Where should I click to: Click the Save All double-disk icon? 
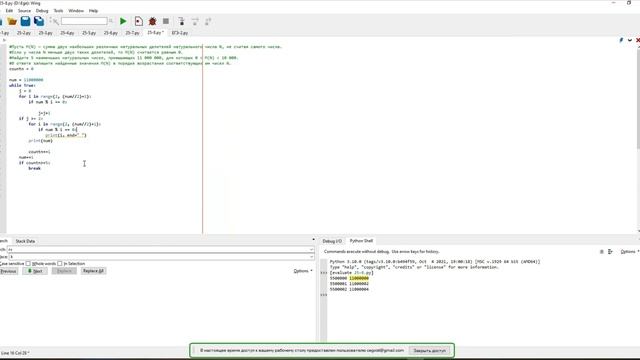(x=39, y=21)
